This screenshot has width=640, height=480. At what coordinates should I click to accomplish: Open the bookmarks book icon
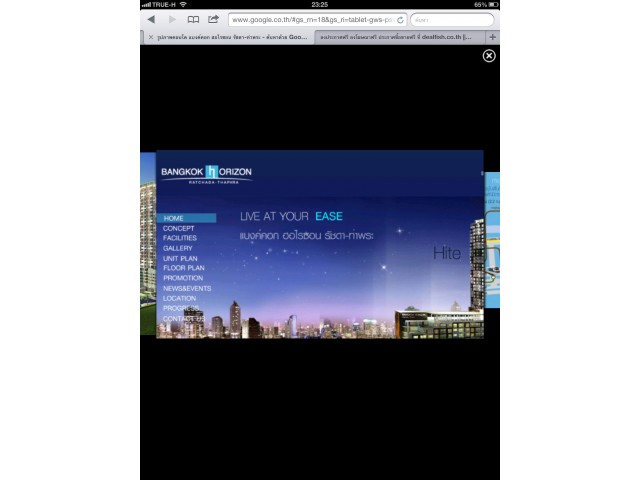[193, 19]
